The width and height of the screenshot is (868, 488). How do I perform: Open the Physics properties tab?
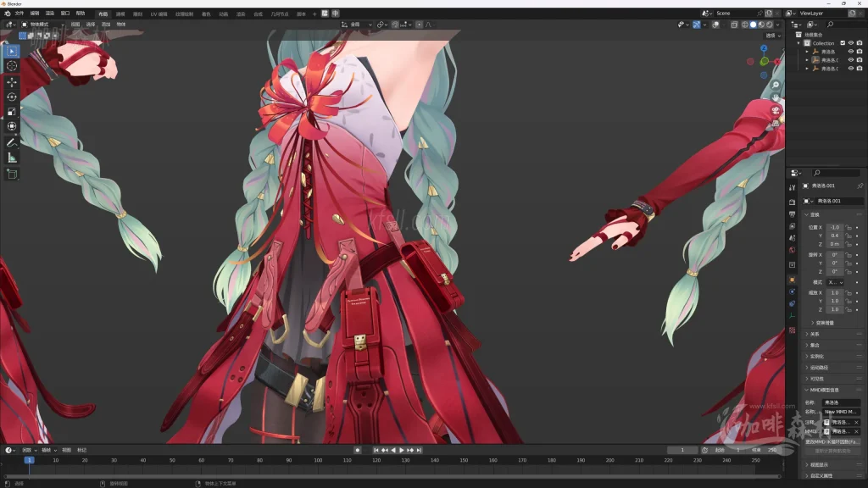(x=793, y=291)
